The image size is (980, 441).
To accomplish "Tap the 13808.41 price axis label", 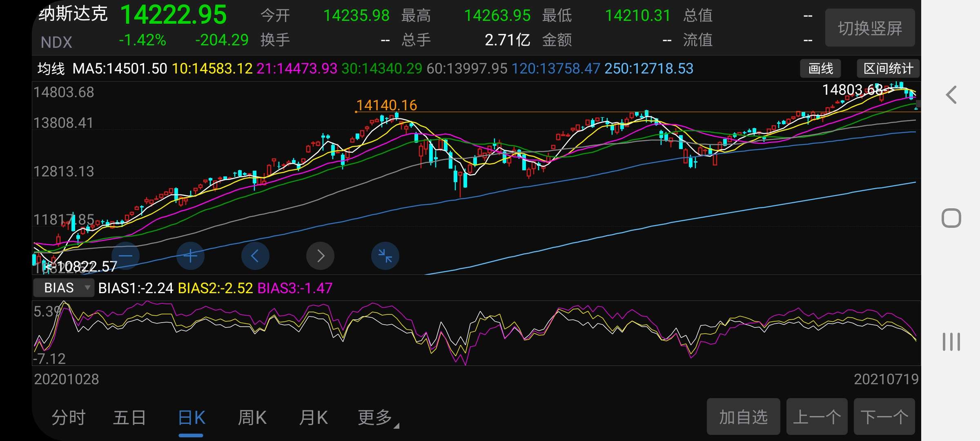I will click(64, 123).
